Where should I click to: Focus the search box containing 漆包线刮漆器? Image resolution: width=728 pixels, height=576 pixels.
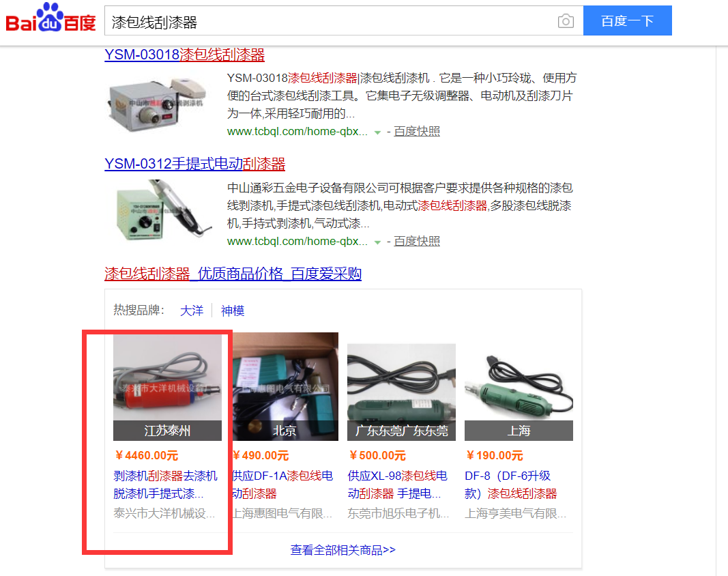point(330,21)
